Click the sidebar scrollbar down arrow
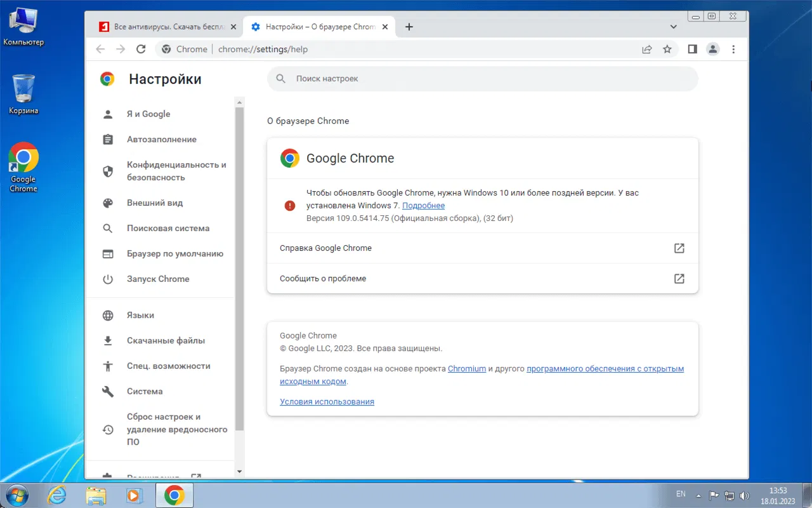Image resolution: width=812 pixels, height=508 pixels. (x=239, y=472)
